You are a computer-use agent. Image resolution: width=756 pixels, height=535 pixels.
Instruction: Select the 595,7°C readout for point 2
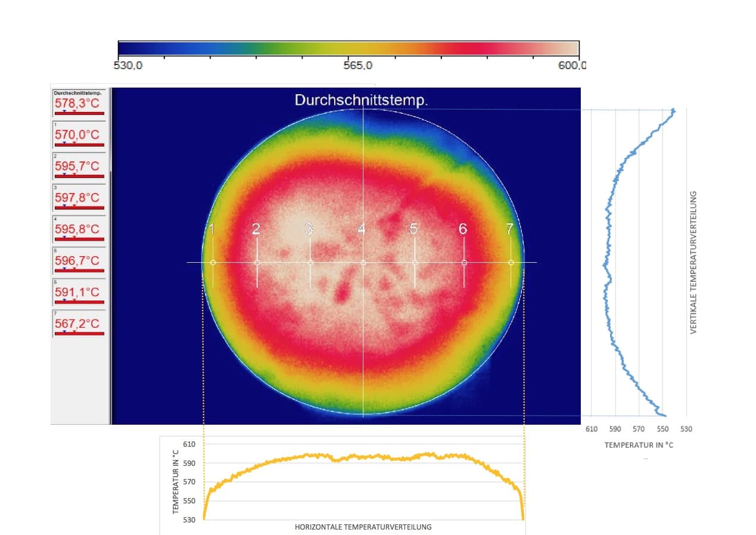(x=79, y=166)
